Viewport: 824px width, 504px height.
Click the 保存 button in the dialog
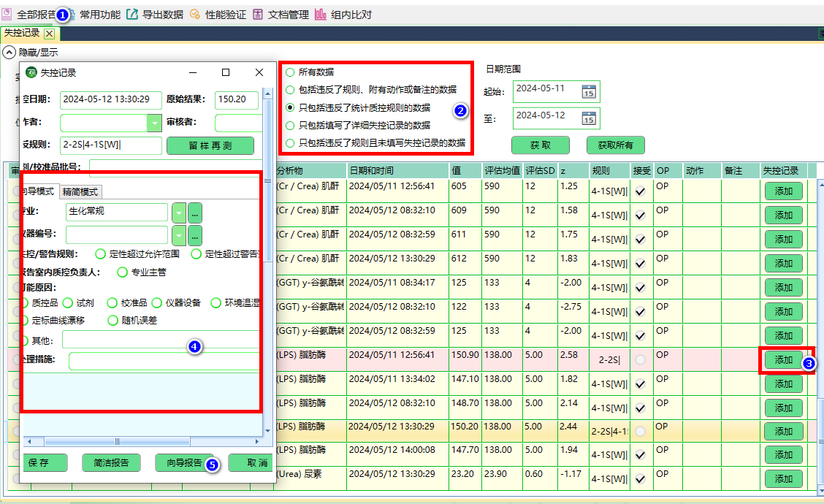[45, 462]
